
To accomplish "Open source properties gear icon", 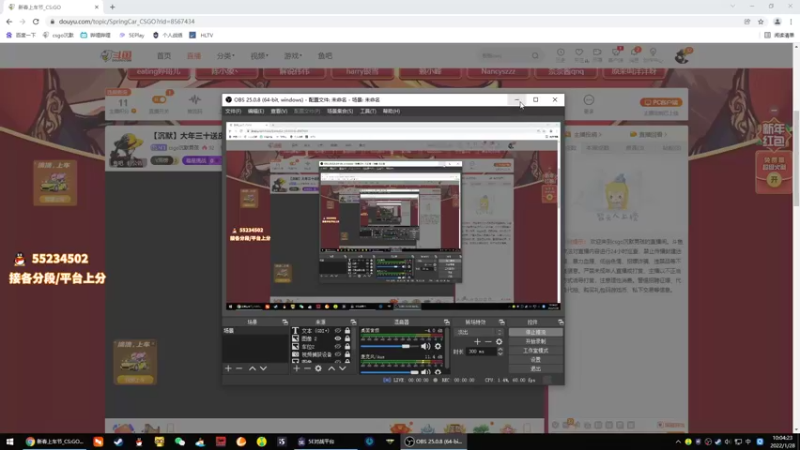I will 318,368.
